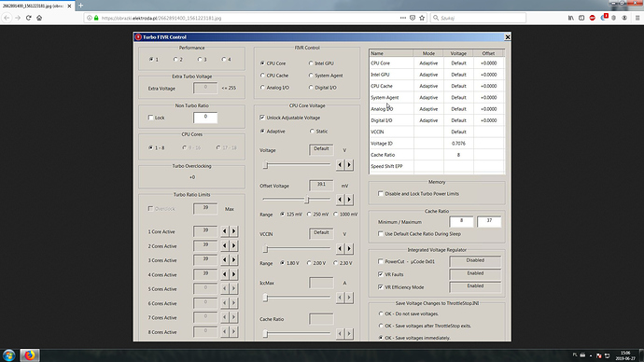The image size is (644, 362).
Task: Open a new browser tab plus icon
Action: (x=80, y=6)
